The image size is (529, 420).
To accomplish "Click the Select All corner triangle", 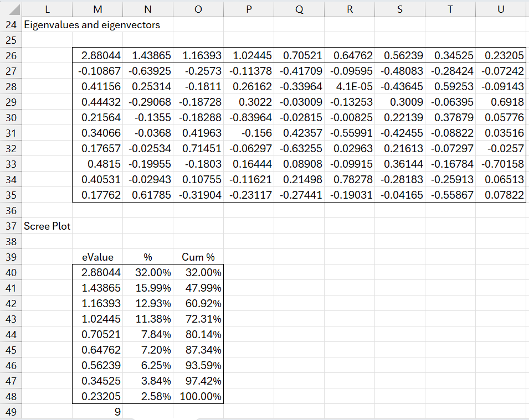I will (x=14, y=9).
